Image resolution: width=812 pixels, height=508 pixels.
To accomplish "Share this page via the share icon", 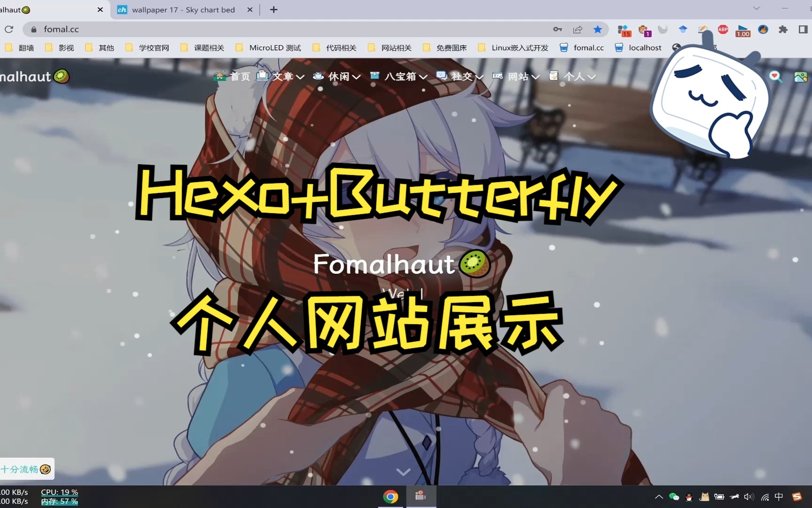I will tap(578, 29).
